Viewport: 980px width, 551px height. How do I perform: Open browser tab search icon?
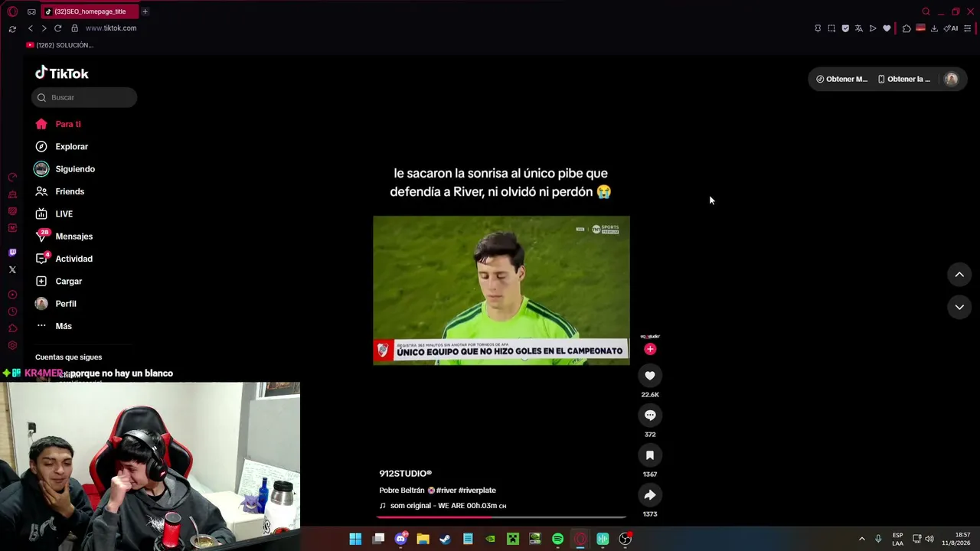[x=926, y=11]
